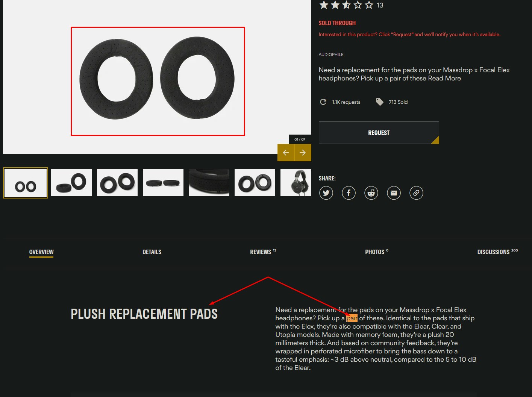The image size is (532, 397).
Task: Share product on Twitter
Action: (326, 193)
